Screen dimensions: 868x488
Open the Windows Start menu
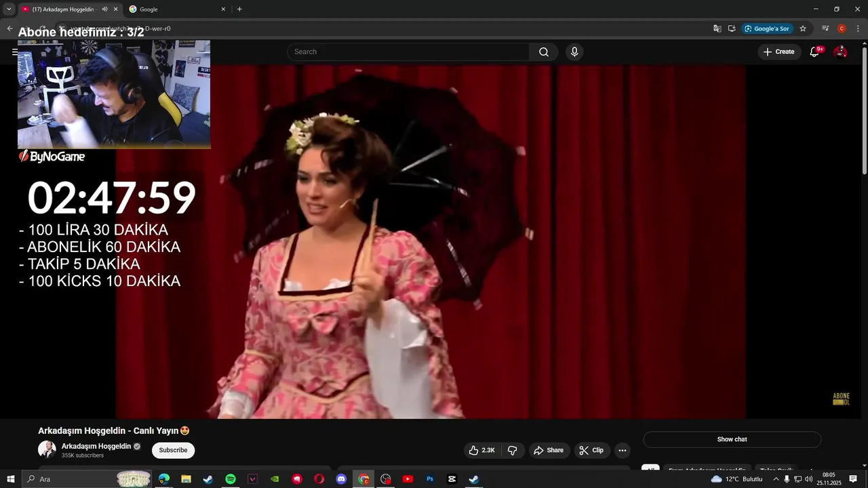point(11,479)
